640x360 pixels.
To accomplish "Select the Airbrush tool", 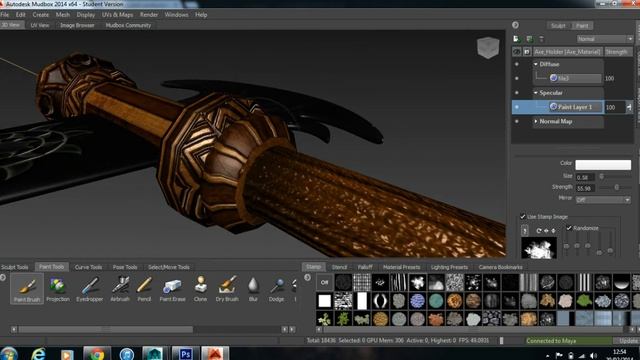I will click(120, 289).
